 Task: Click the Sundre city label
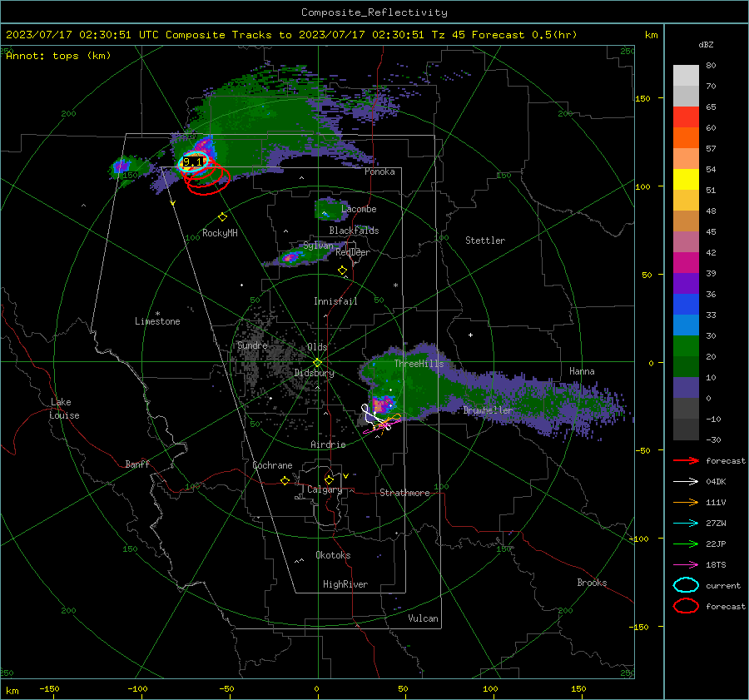252,345
